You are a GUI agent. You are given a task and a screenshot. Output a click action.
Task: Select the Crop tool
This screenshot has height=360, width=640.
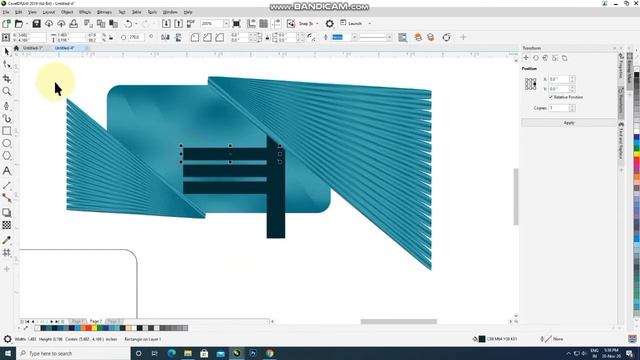point(7,78)
